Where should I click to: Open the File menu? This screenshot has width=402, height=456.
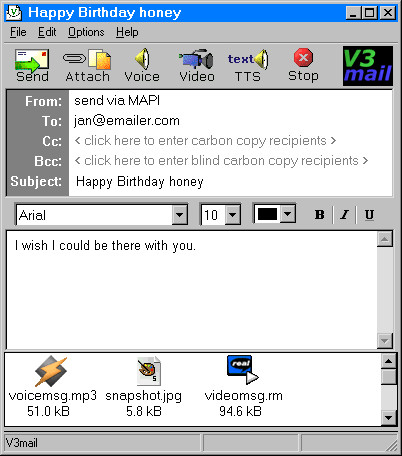pyautogui.click(x=18, y=32)
